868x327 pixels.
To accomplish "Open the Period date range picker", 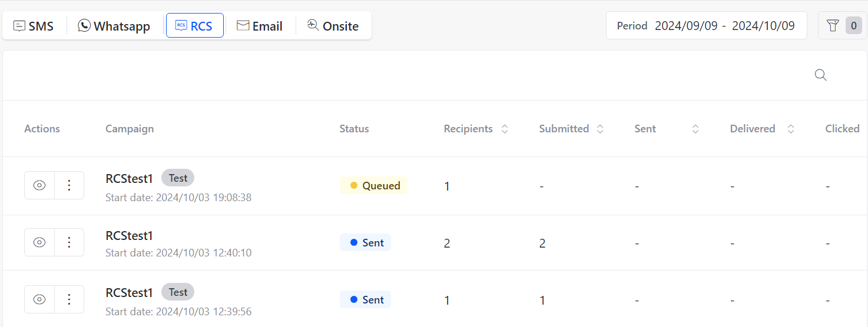I will (x=707, y=25).
